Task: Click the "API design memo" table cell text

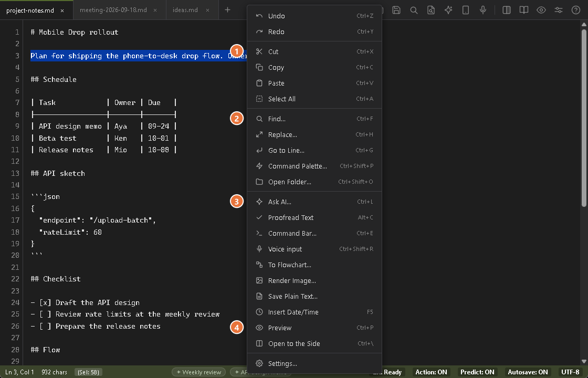Action: [x=70, y=127]
